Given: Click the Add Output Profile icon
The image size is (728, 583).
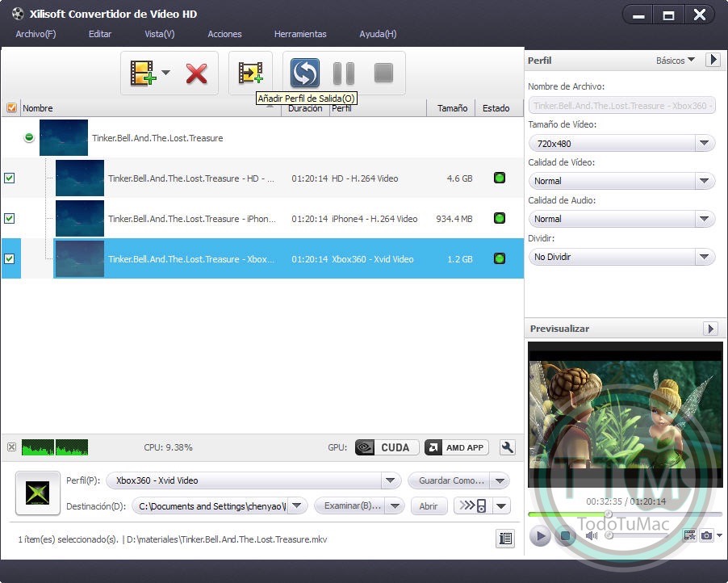Looking at the screenshot, I should coord(250,73).
